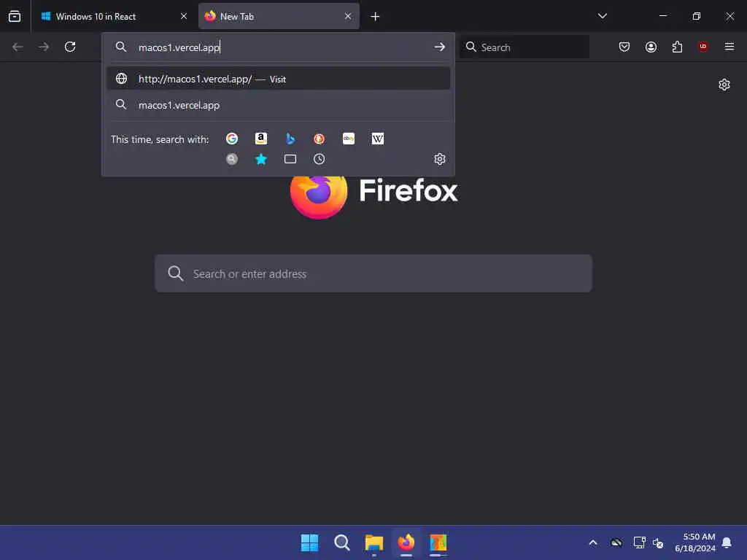
Task: Open Extensions puzzle icon
Action: (677, 47)
